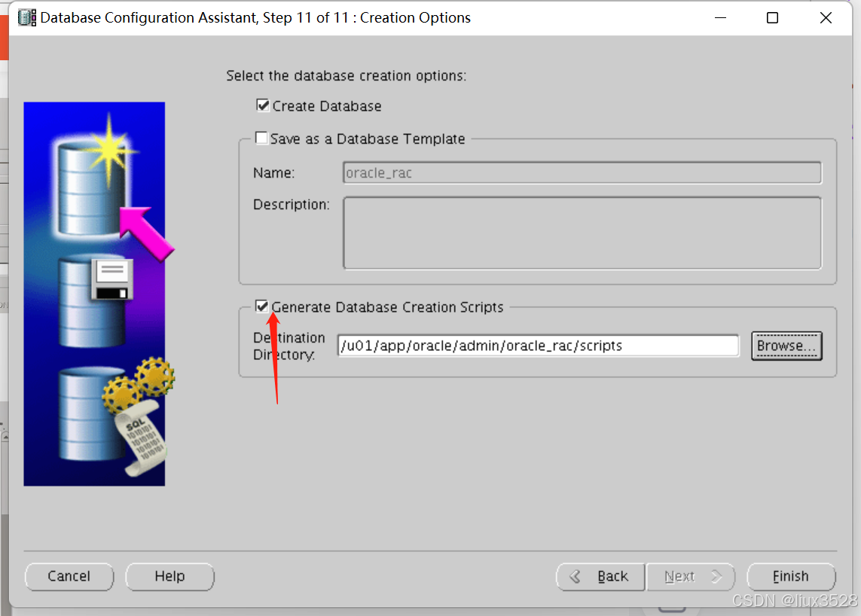Click the DBCA title bar application icon
The width and height of the screenshot is (861, 616).
pos(27,17)
